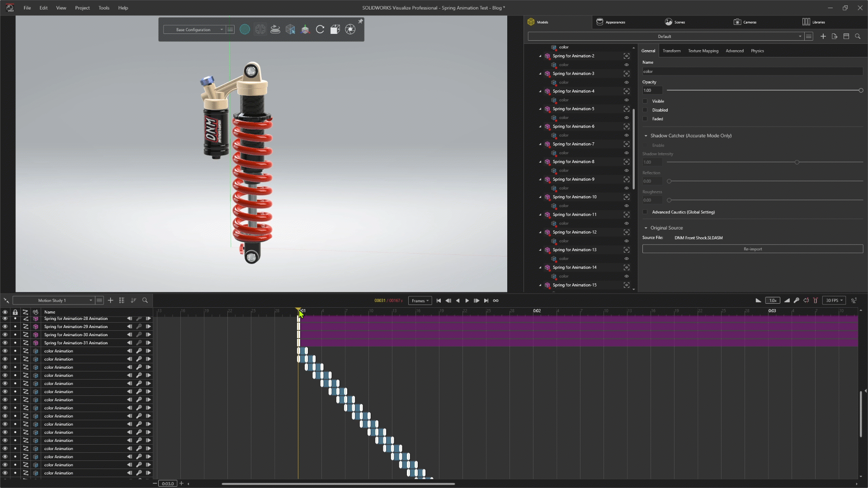This screenshot has width=868, height=488.
Task: Jump to the start of the animation
Action: point(439,300)
